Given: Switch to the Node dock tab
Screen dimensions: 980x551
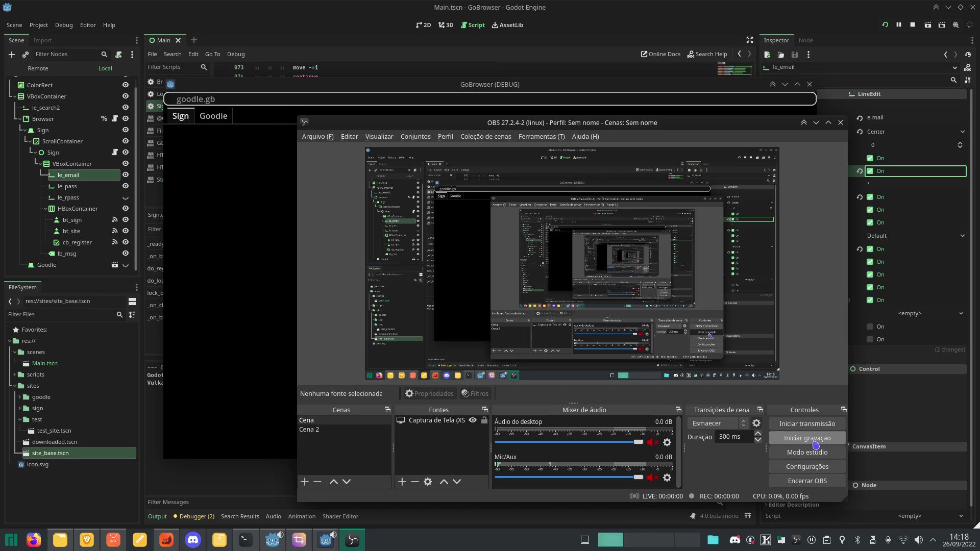Looking at the screenshot, I should (x=806, y=40).
